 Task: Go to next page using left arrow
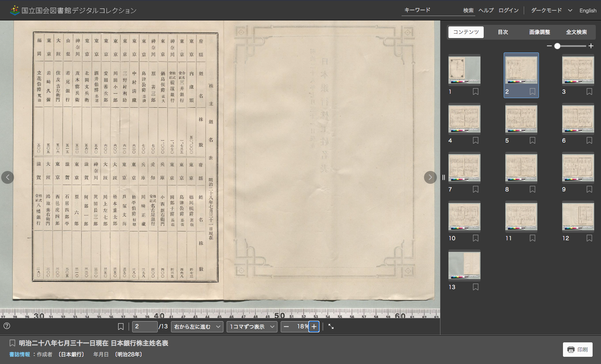tap(8, 177)
